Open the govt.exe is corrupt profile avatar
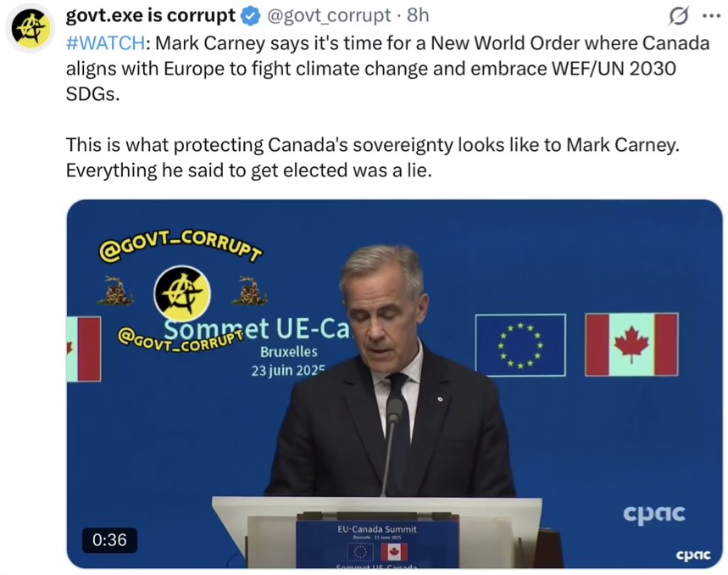The width and height of the screenshot is (728, 575). tap(31, 28)
